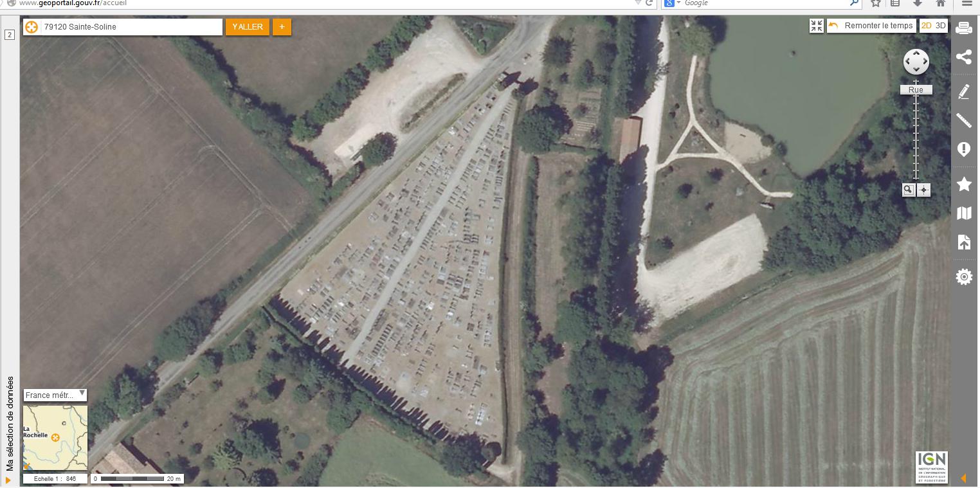Image resolution: width=980 pixels, height=488 pixels.
Task: Expand the France métropolitaine territory dropdown
Action: pyautogui.click(x=55, y=395)
